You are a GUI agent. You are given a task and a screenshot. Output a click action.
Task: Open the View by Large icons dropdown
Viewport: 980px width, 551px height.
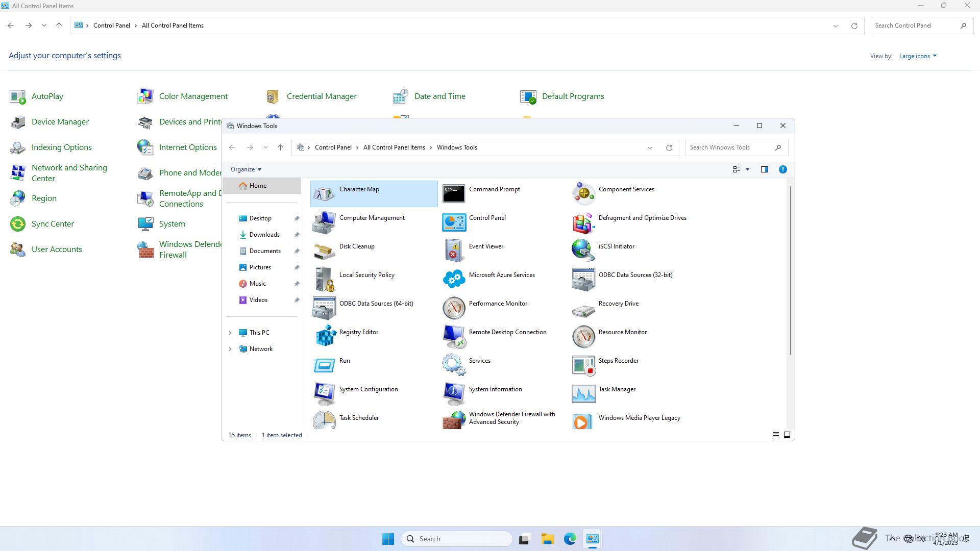pyautogui.click(x=918, y=56)
